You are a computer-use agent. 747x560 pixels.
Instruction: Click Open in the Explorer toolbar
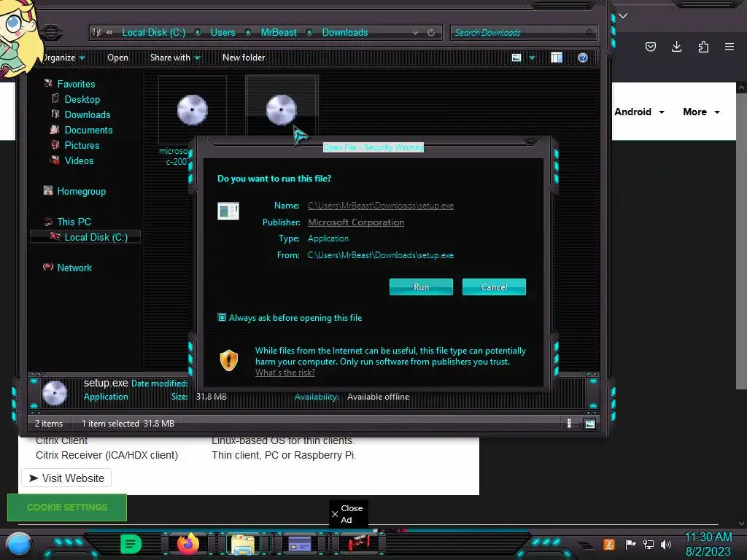tap(117, 58)
